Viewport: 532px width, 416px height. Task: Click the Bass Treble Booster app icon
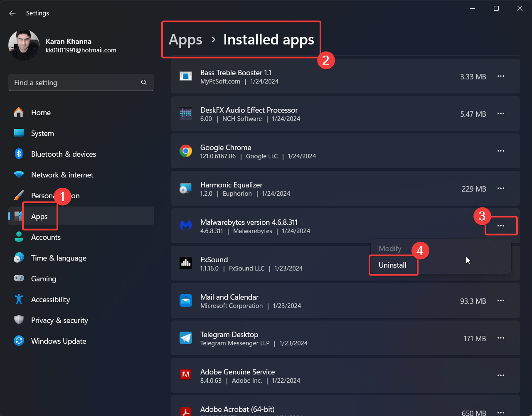(186, 76)
